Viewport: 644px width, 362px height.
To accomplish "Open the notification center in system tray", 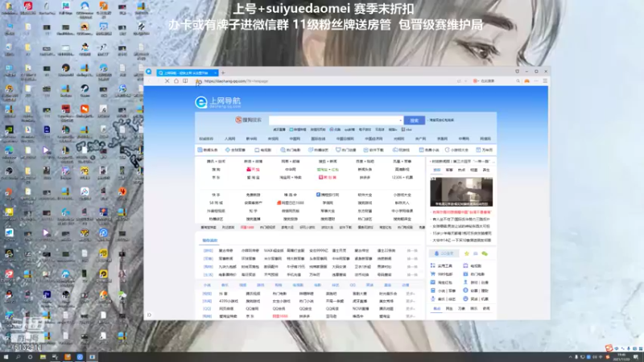I will click(636, 357).
